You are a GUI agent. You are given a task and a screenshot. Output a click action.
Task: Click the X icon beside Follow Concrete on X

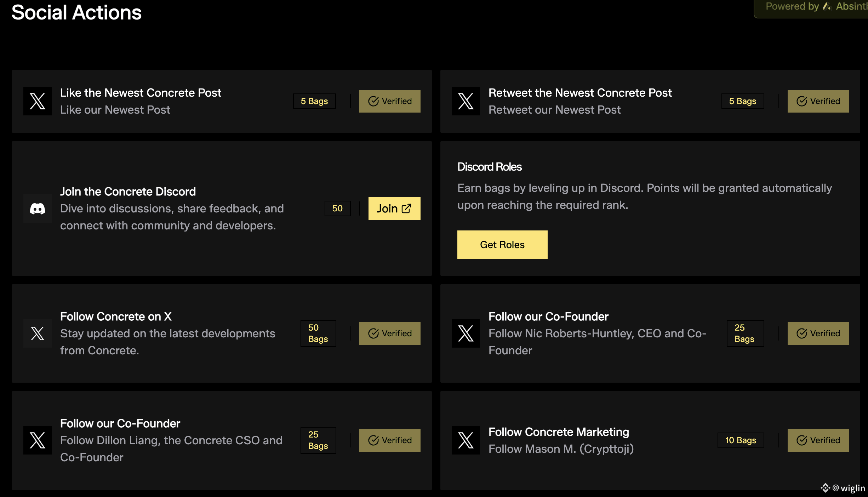tap(38, 333)
